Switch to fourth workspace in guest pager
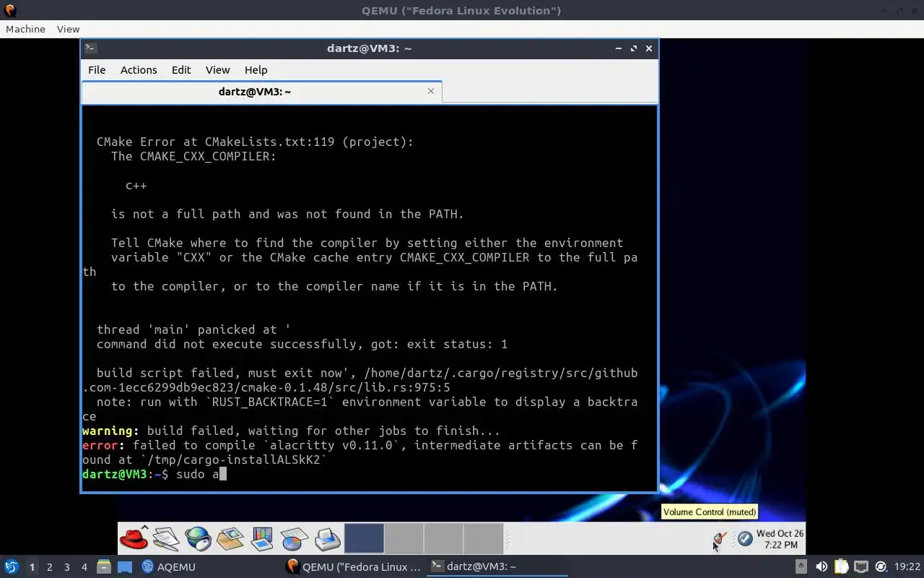Image resolution: width=924 pixels, height=578 pixels. 483,538
